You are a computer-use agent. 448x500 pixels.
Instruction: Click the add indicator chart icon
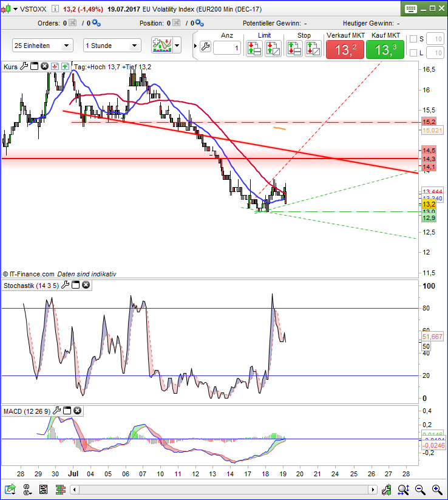coord(162,45)
